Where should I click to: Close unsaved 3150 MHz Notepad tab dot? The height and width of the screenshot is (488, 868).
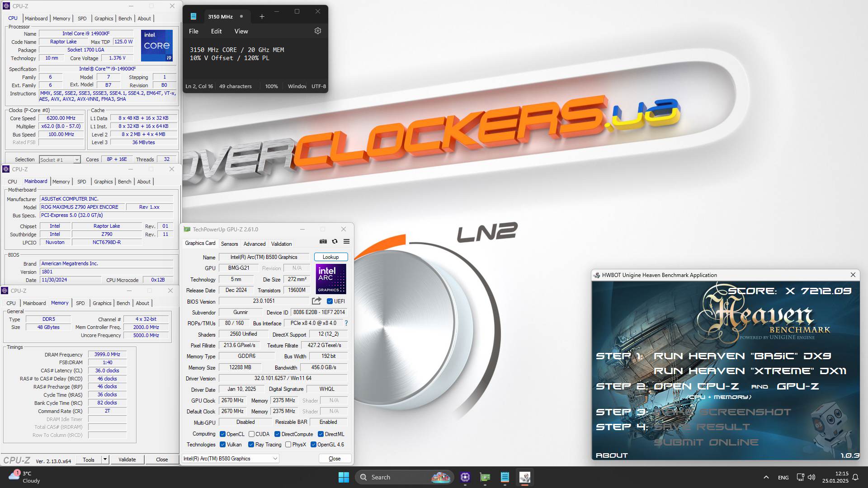(241, 17)
